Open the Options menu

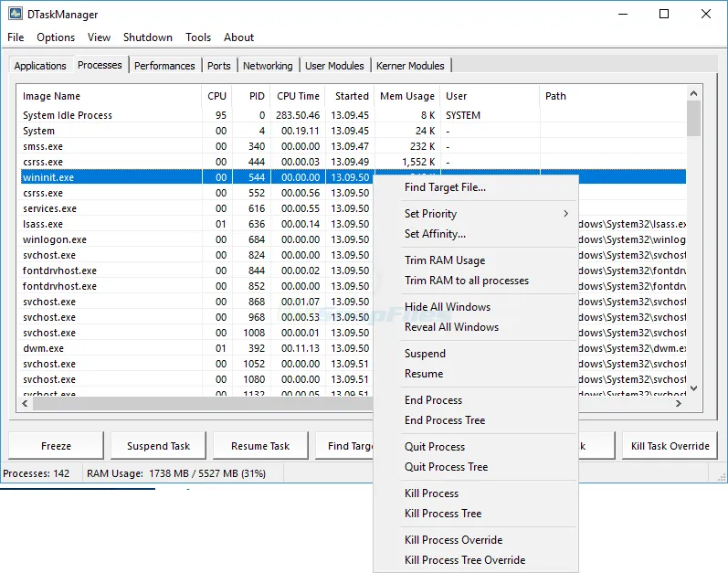56,37
